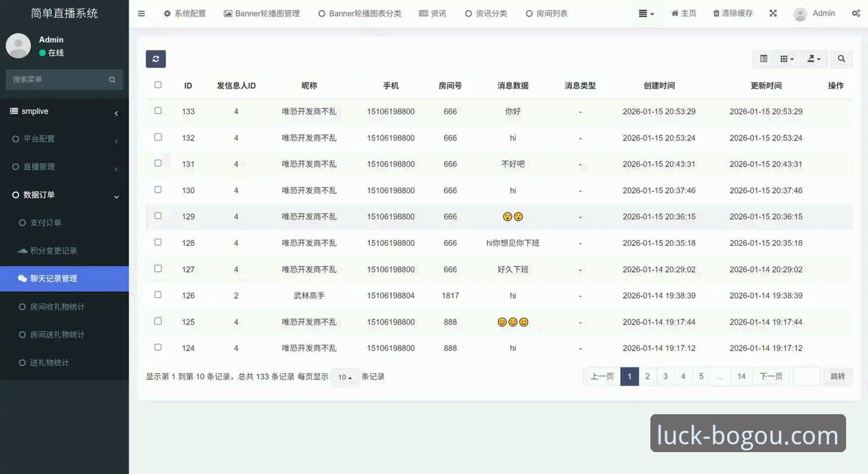Click the hi你想见你下班 message cell

[x=513, y=243]
